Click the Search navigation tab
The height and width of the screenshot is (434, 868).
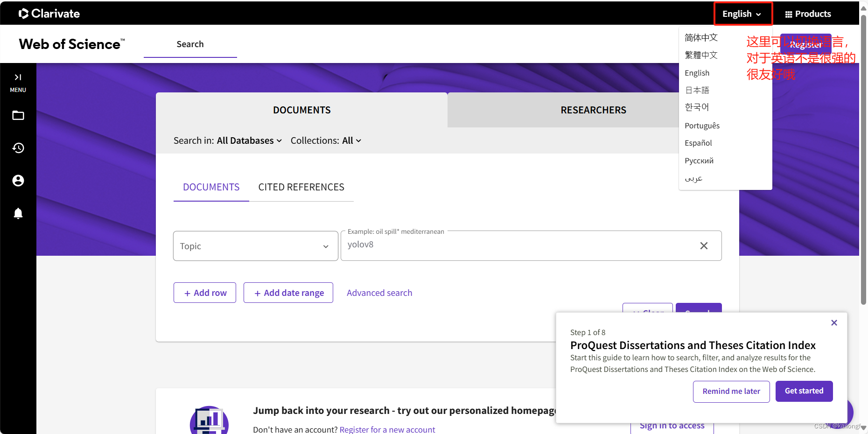click(190, 44)
